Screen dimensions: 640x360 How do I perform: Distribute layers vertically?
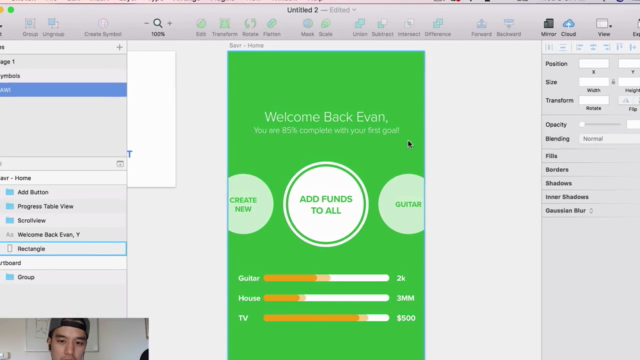coord(563,47)
